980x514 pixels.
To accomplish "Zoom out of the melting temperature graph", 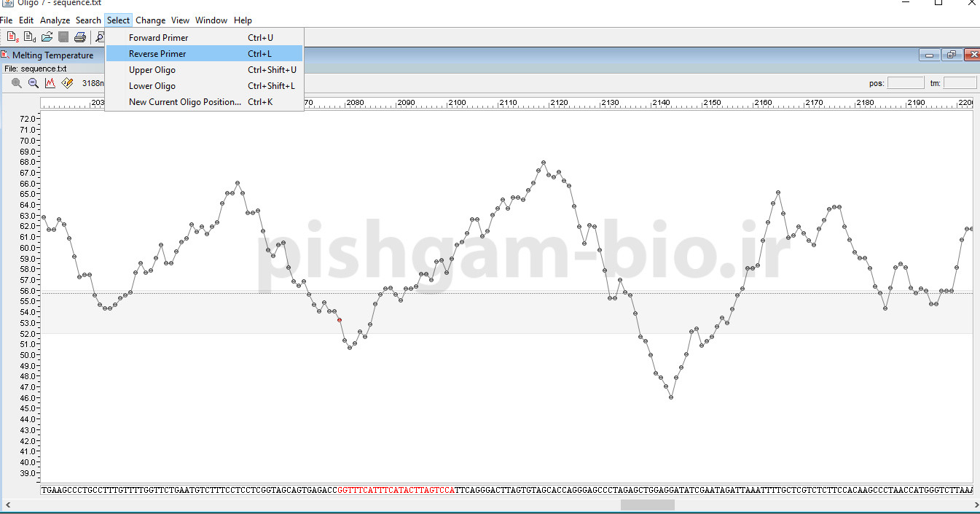I will tap(34, 83).
